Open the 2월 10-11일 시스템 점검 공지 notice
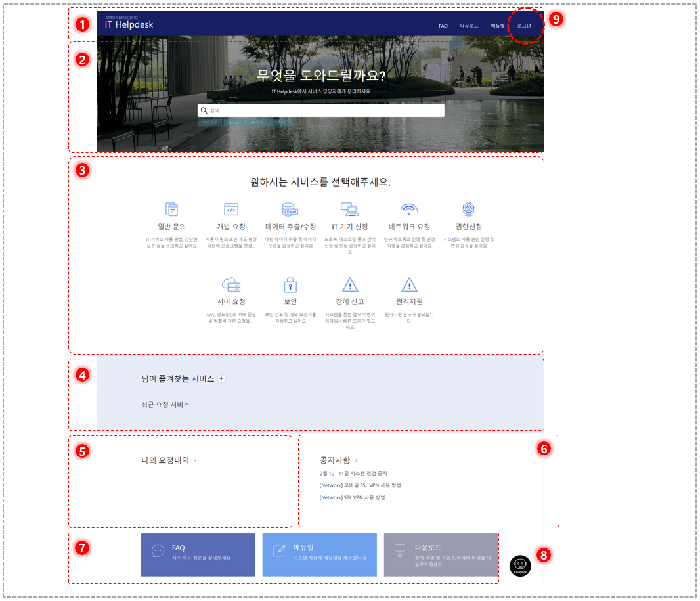The width and height of the screenshot is (700, 601). pos(353,474)
